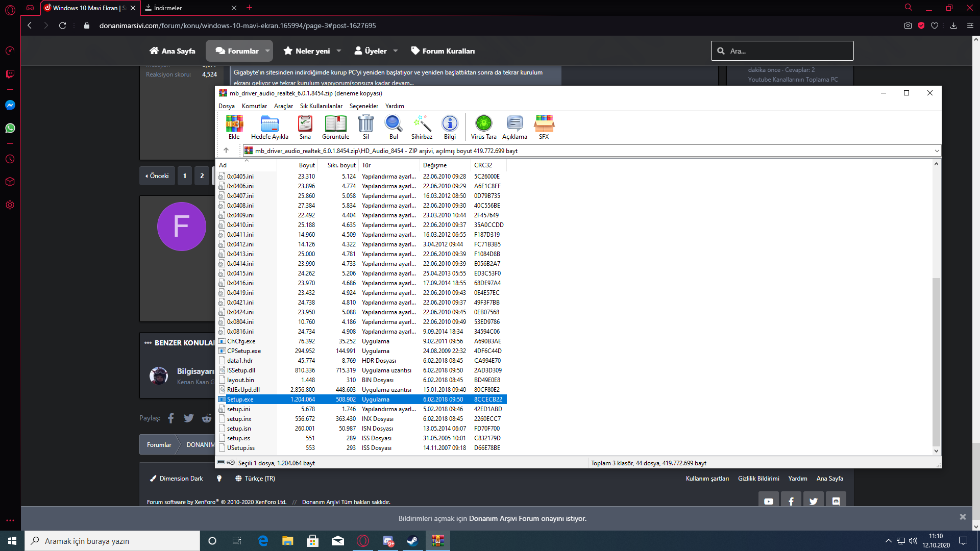Click the forum search field Ara...

(x=782, y=51)
